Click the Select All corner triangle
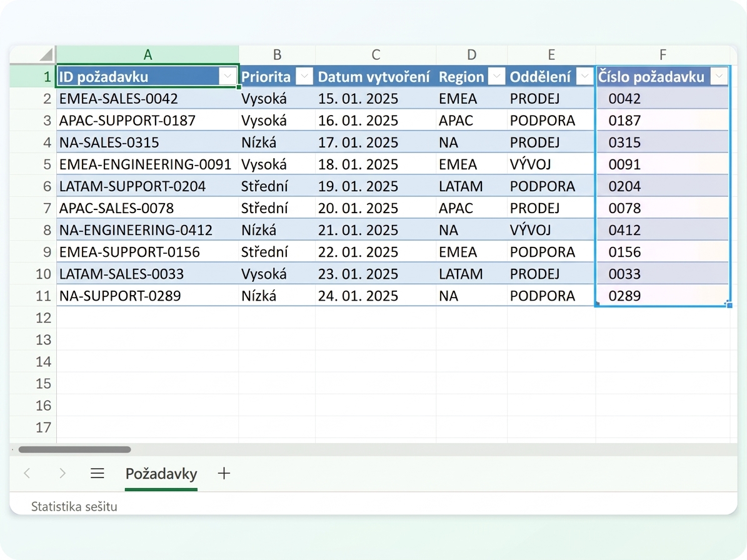The height and width of the screenshot is (560, 747). tap(46, 54)
